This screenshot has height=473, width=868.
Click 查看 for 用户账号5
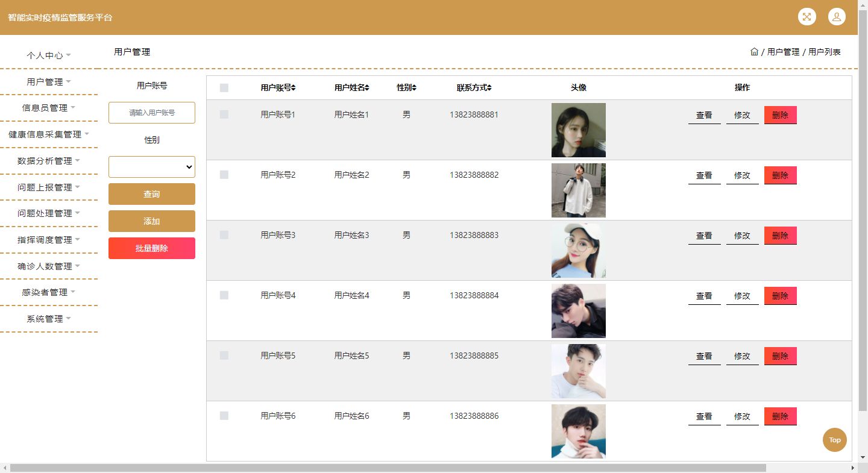coord(704,356)
